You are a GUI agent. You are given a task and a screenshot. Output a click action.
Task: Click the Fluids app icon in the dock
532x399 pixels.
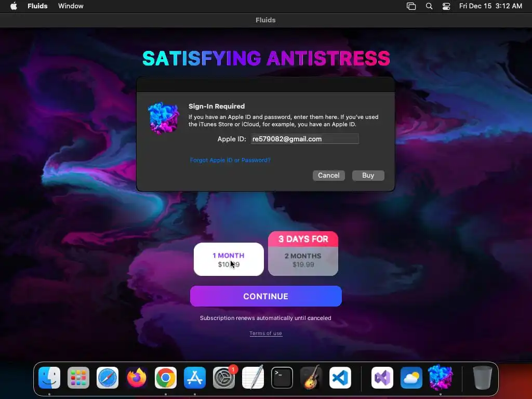point(441,378)
